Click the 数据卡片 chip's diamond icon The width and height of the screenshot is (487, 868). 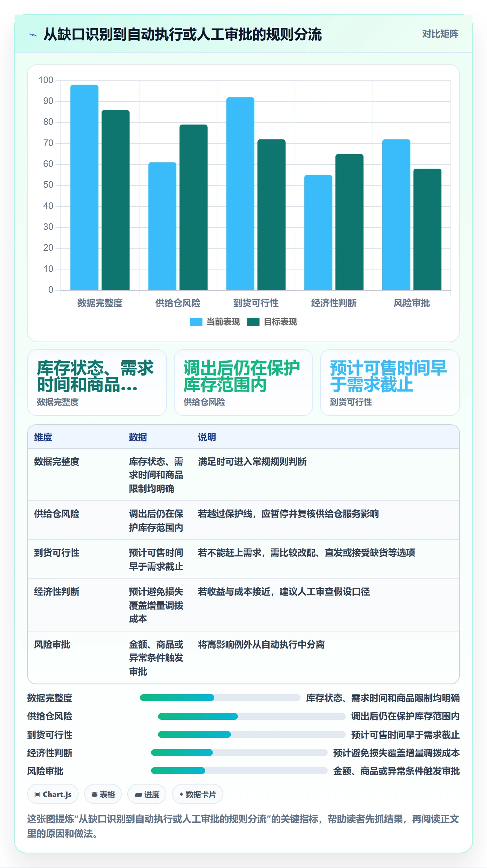coord(181,795)
